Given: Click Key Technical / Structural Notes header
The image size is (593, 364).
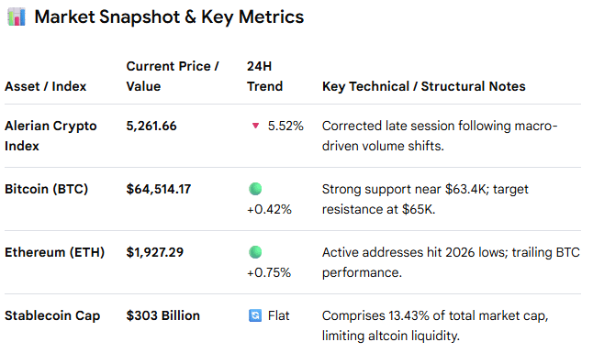Looking at the screenshot, I should point(424,86).
